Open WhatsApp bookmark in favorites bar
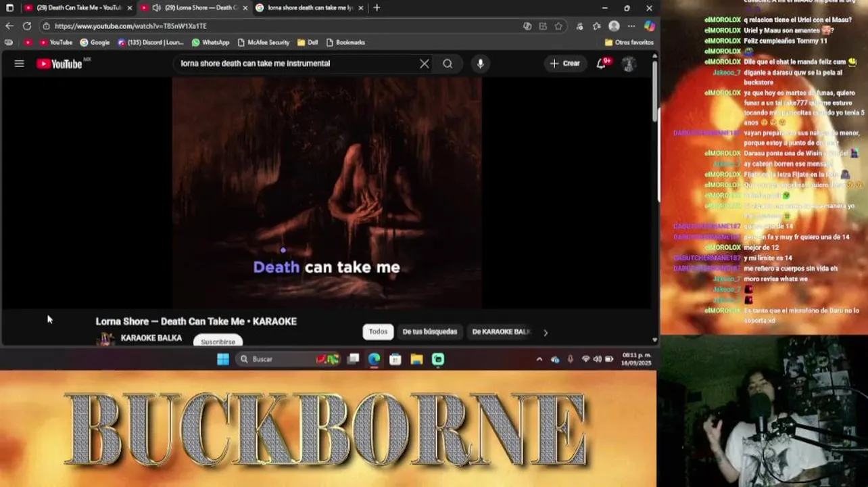Viewport: 868px width, 487px height. pos(210,42)
